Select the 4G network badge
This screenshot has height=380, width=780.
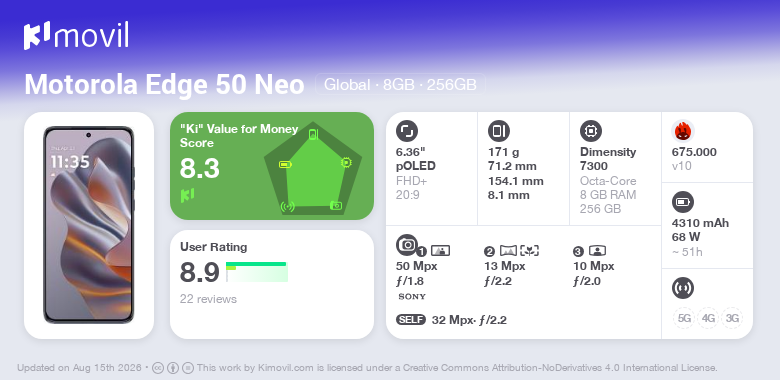click(708, 318)
